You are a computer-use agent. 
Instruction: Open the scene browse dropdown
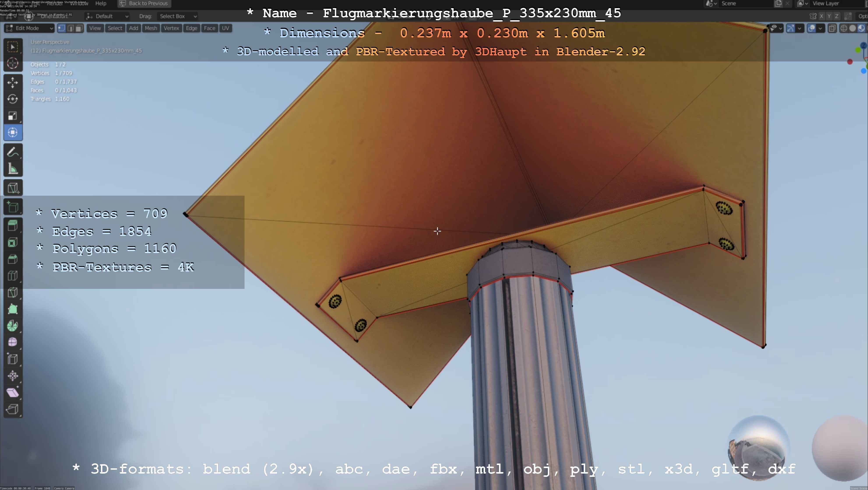(x=711, y=3)
